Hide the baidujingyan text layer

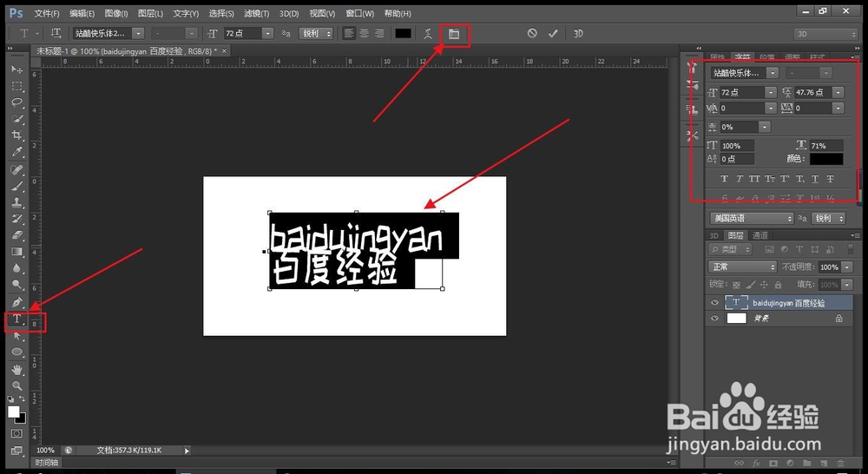tap(714, 302)
